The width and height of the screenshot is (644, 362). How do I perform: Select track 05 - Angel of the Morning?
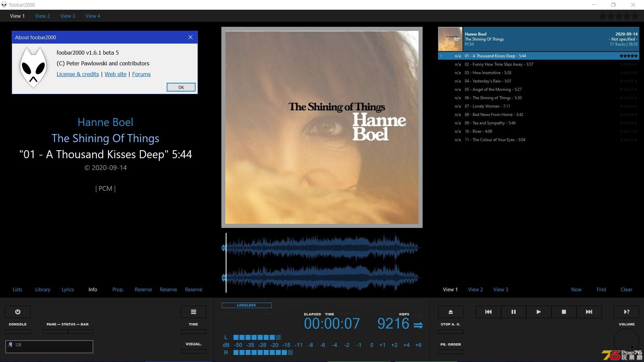coord(539,89)
